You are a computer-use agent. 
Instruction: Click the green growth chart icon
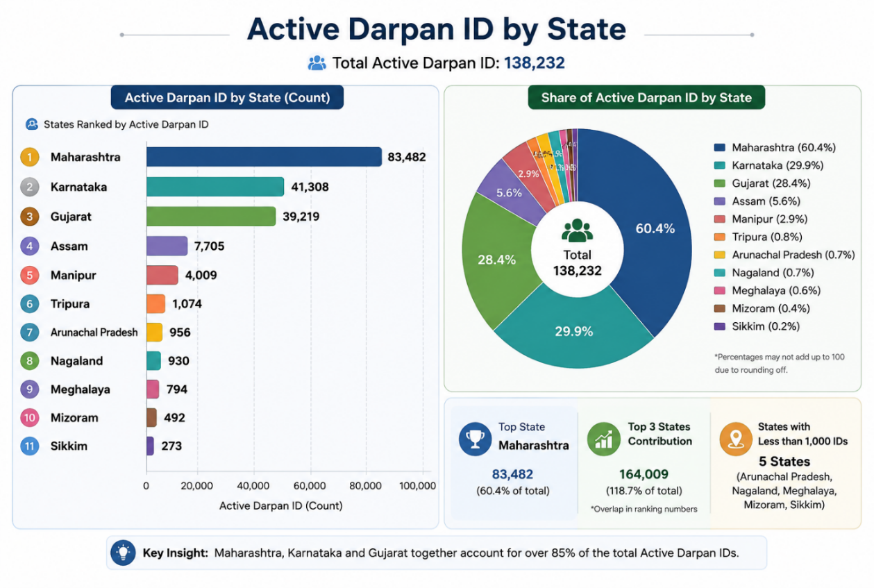pyautogui.click(x=603, y=439)
